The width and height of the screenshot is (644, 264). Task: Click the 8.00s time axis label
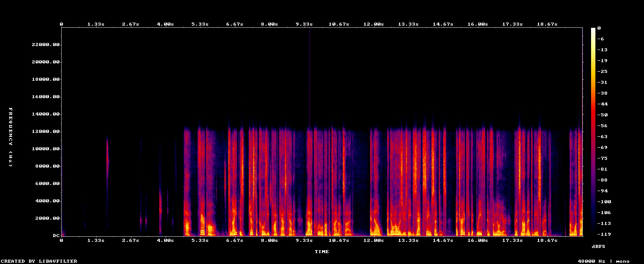tap(269, 24)
